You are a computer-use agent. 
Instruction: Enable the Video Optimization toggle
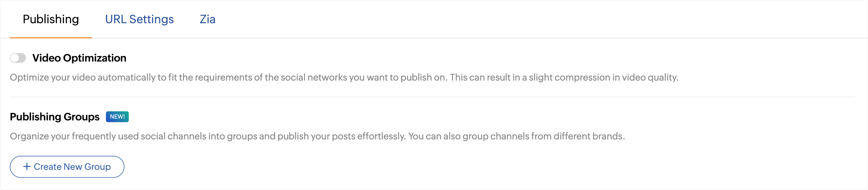click(x=18, y=58)
